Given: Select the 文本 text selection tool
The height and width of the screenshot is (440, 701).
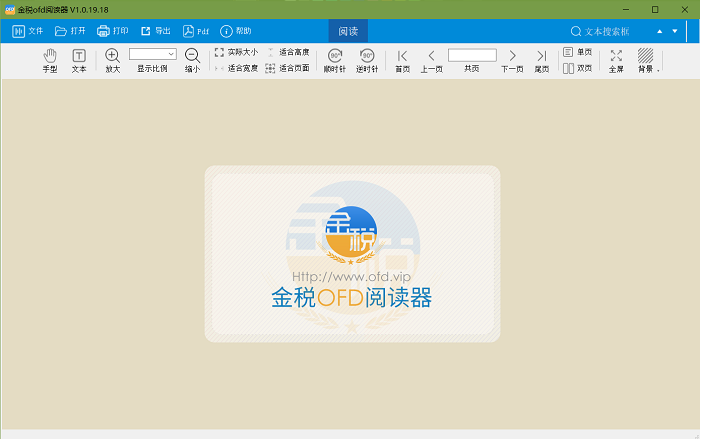Looking at the screenshot, I should coord(79,60).
